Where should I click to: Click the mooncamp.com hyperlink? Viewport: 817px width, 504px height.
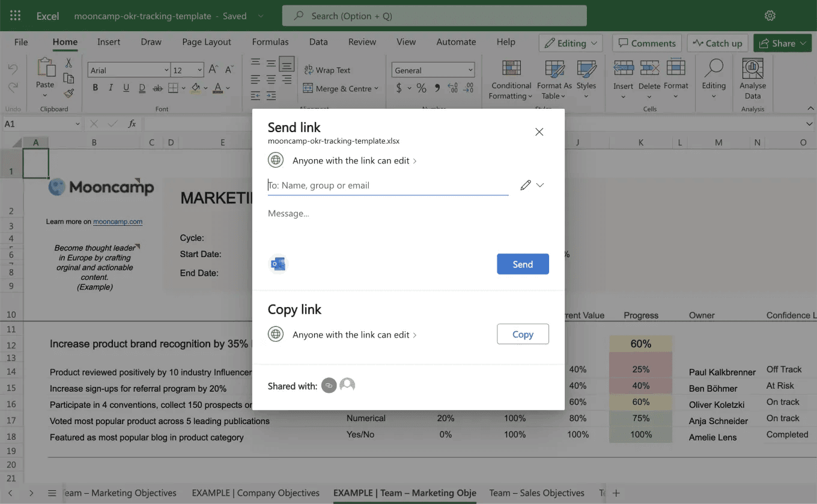(x=118, y=221)
